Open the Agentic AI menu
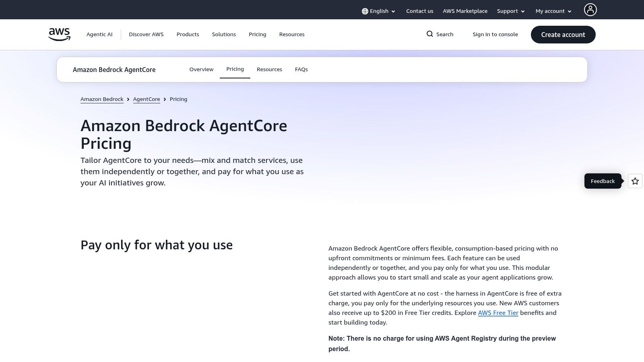Screen dimensions: 644x362 click(99, 35)
